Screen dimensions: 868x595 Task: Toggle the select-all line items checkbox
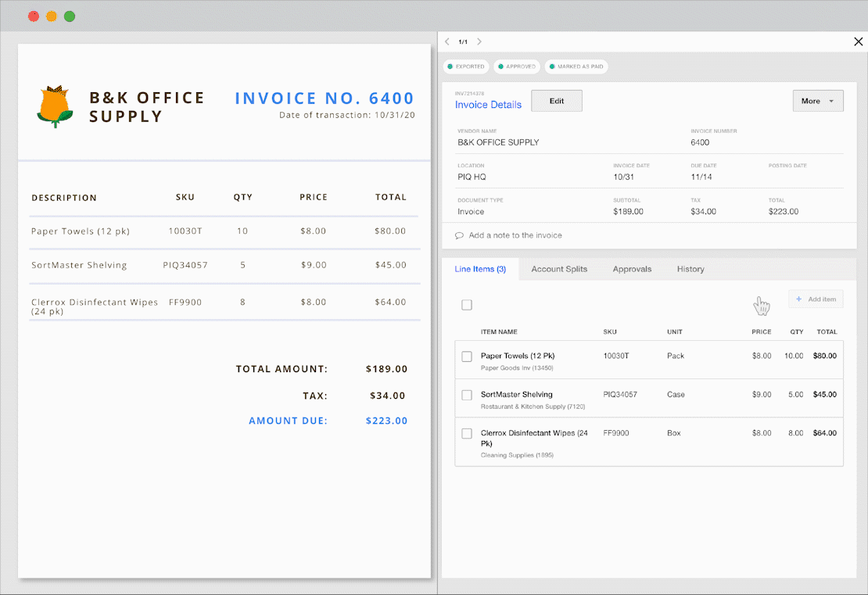(x=467, y=305)
